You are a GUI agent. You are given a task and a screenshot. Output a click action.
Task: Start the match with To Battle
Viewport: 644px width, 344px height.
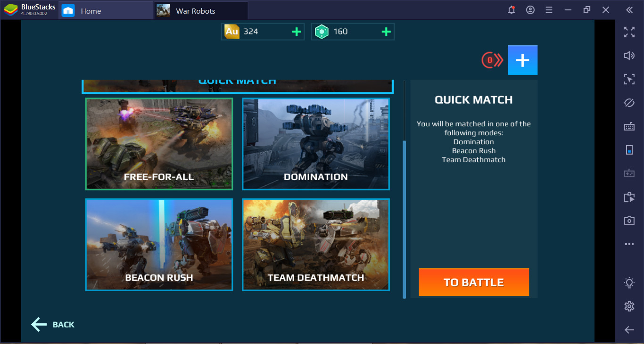pyautogui.click(x=474, y=282)
